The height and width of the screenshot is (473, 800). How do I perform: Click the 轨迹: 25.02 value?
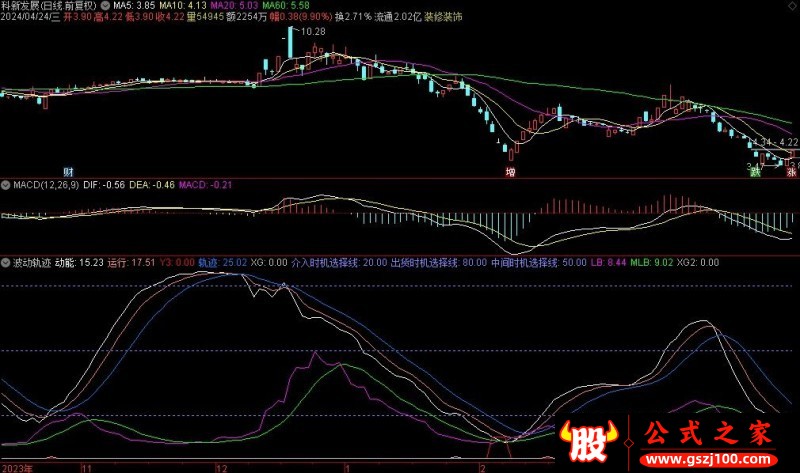click(x=222, y=263)
